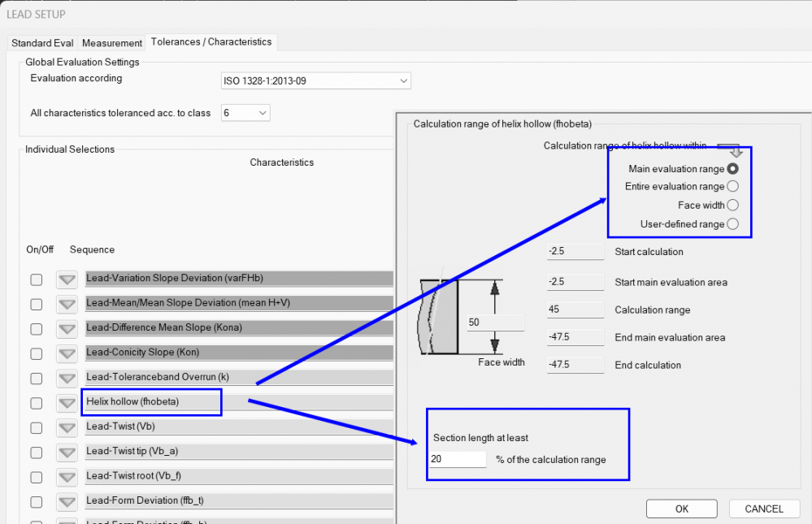812x524 pixels.
Task: Open the Measurement tab
Action: [x=111, y=42]
